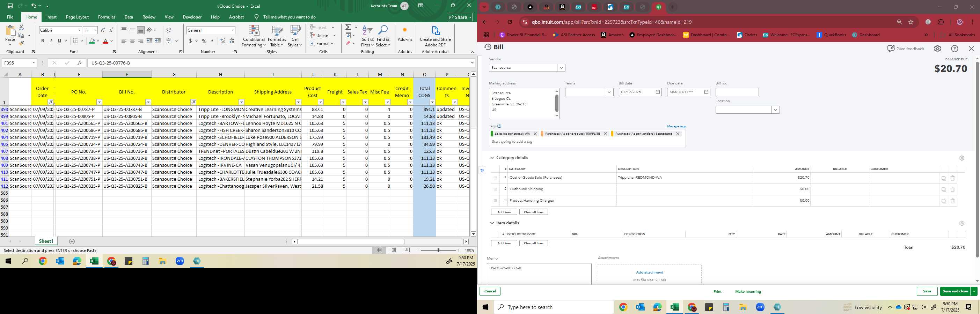This screenshot has height=314, width=980.
Task: Open Find & Select magnifier
Action: [383, 37]
